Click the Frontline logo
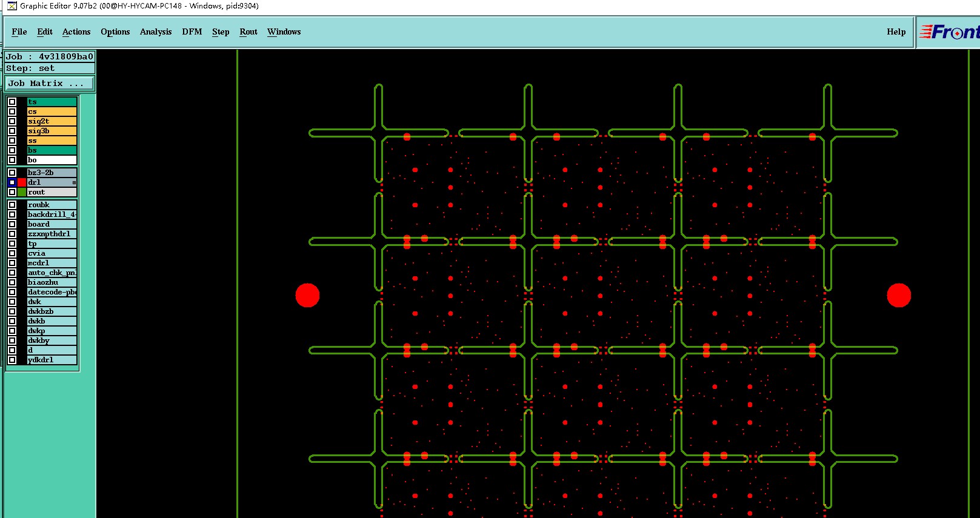Screen dimensions: 980x518 coord(948,32)
